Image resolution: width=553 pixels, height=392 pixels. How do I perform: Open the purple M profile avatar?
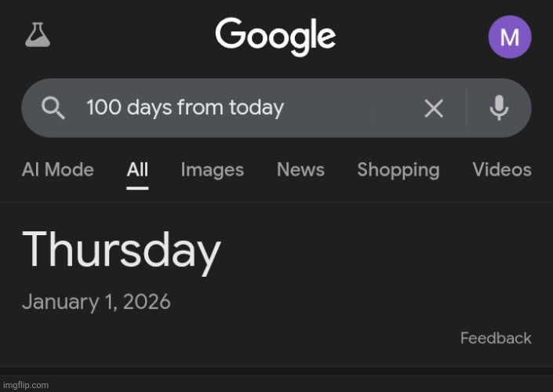(x=510, y=37)
